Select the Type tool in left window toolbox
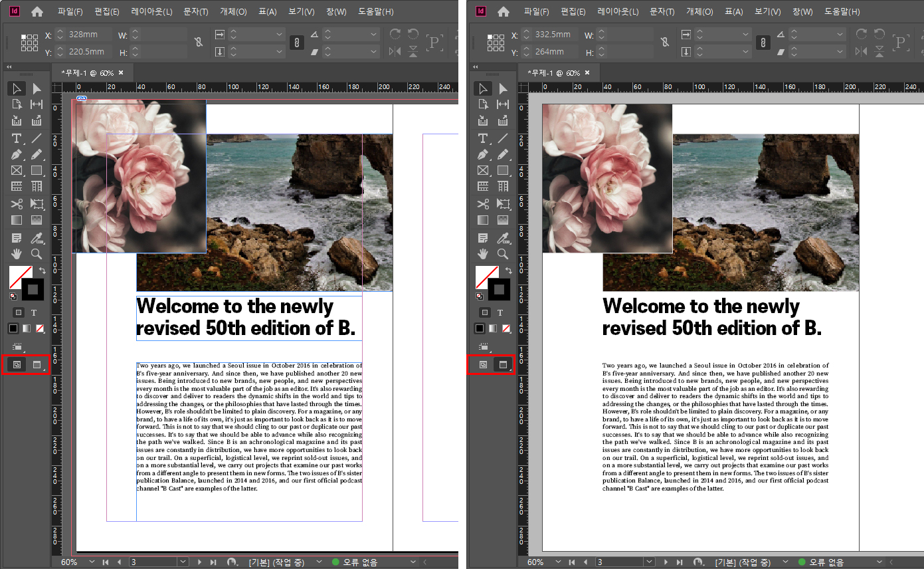Viewport: 924px width, 569px height. click(x=17, y=138)
